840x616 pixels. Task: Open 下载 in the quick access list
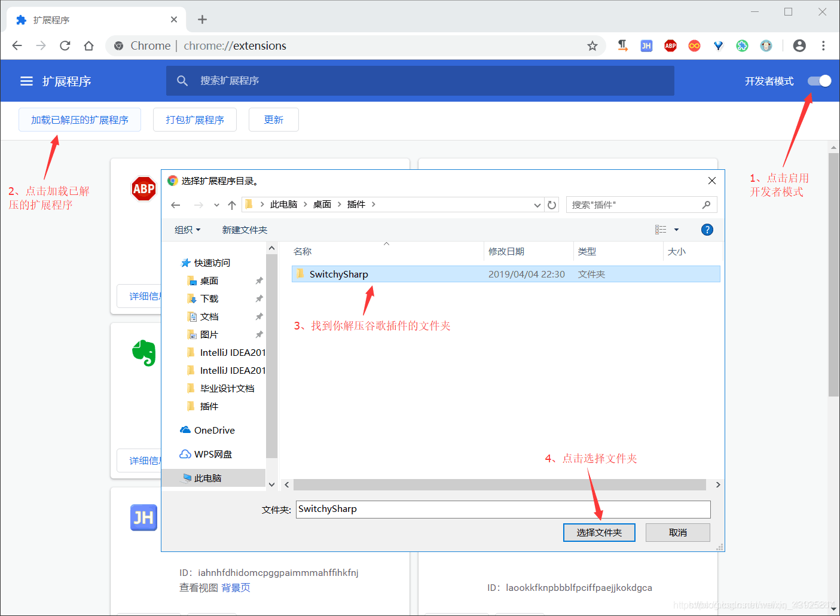point(209,298)
